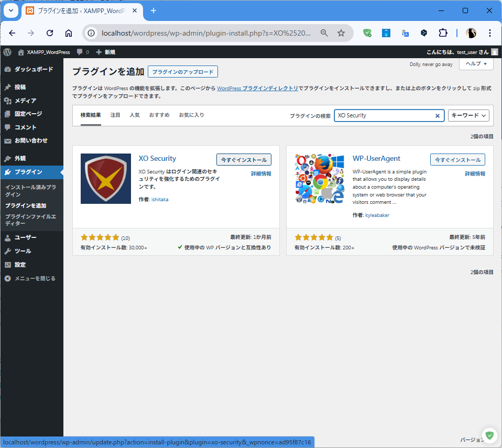Viewport: 502px width, 448px height.
Task: Click the browser home icon
Action: (x=69, y=33)
